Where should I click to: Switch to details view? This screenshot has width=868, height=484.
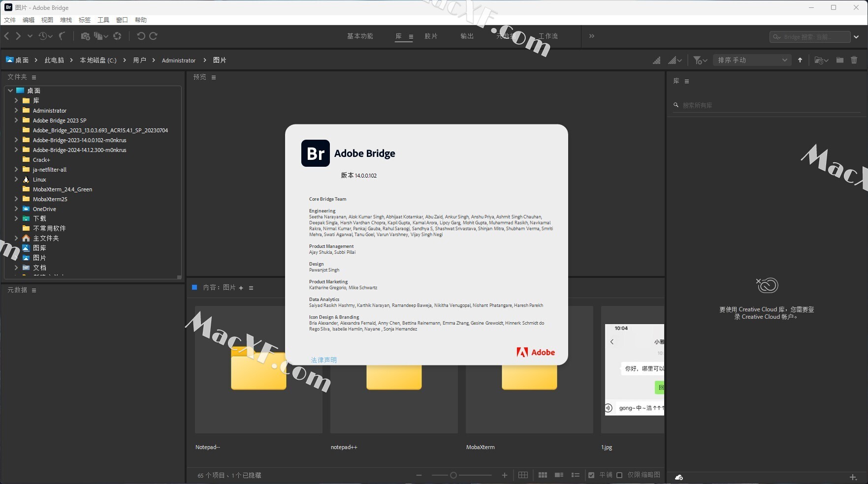pyautogui.click(x=559, y=475)
